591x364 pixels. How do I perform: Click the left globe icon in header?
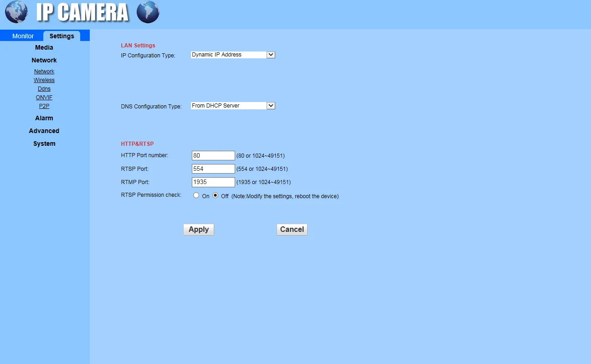(x=16, y=12)
